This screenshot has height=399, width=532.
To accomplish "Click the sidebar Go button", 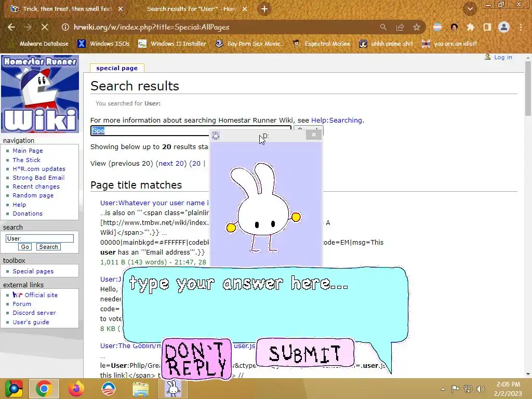I will tap(25, 247).
